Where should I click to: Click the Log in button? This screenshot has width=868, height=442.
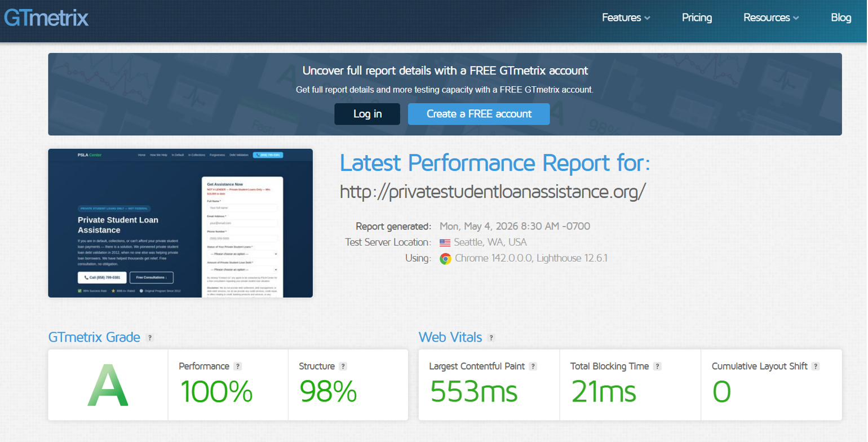[367, 114]
